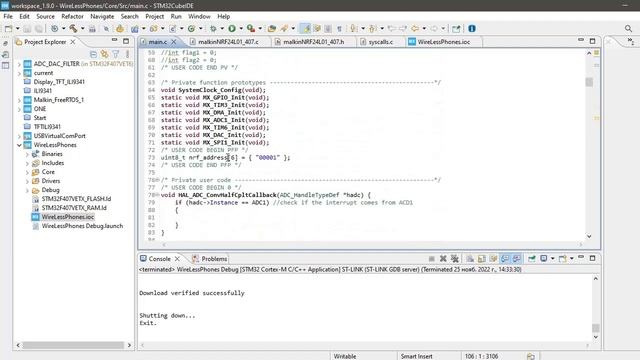Toggle Show Whitespace Characters pilcrow icon
Screen dimensions: 640x360
[339, 29]
